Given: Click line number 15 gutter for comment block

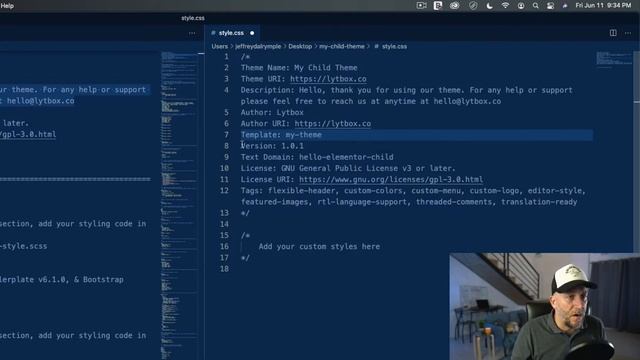Looking at the screenshot, I should tap(224, 236).
